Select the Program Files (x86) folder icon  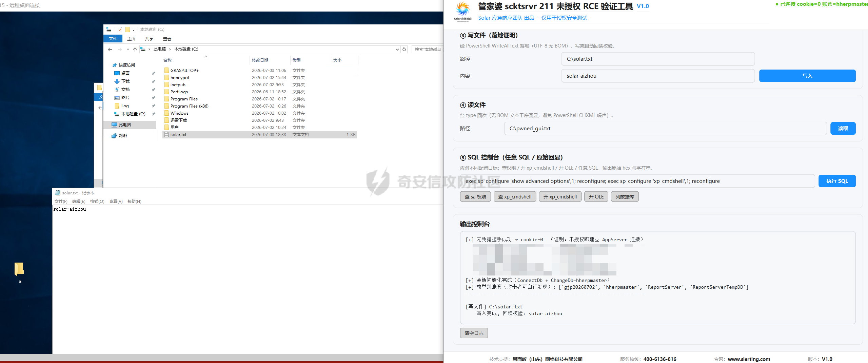click(166, 106)
